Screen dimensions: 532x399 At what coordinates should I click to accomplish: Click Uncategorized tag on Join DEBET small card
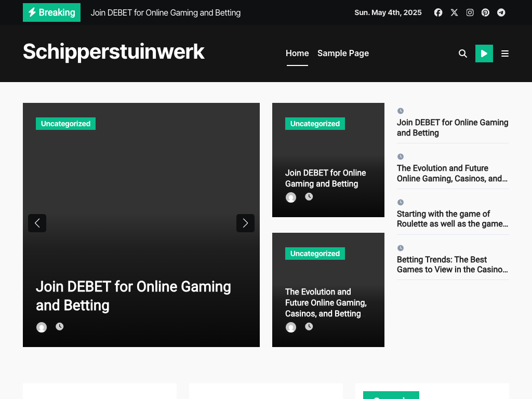click(315, 124)
